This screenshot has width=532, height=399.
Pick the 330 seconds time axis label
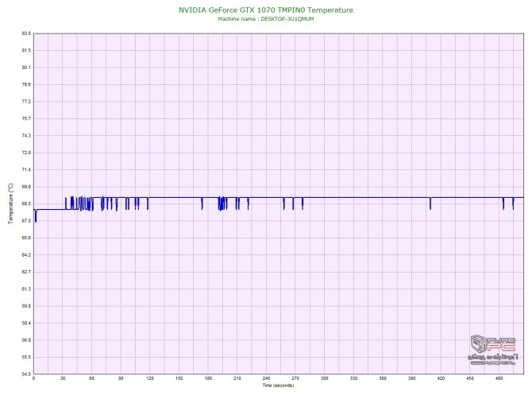[353, 378]
